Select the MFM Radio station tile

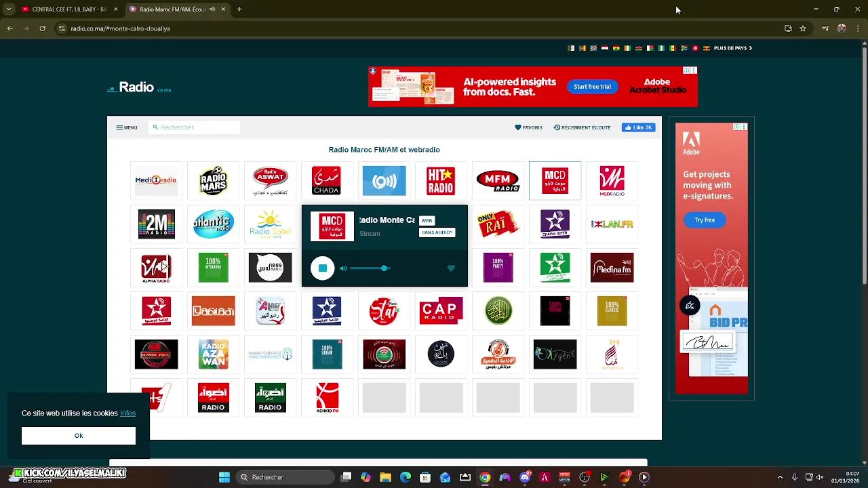pos(498,181)
